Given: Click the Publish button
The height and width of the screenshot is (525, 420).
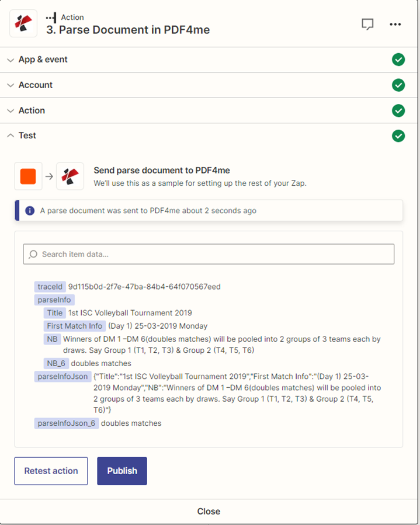Looking at the screenshot, I should (122, 471).
